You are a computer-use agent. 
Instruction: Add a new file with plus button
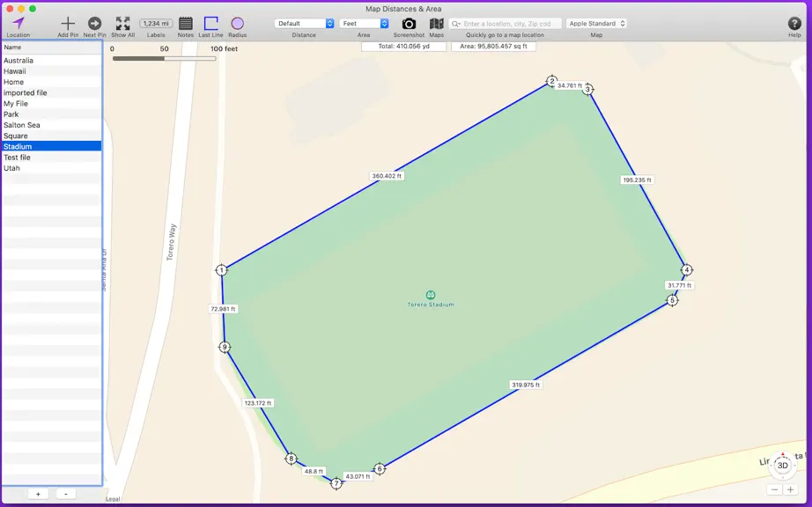[38, 494]
